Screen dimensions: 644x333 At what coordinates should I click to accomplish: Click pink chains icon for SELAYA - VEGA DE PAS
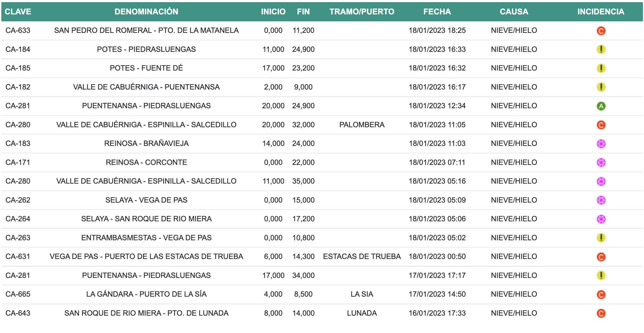pyautogui.click(x=601, y=200)
